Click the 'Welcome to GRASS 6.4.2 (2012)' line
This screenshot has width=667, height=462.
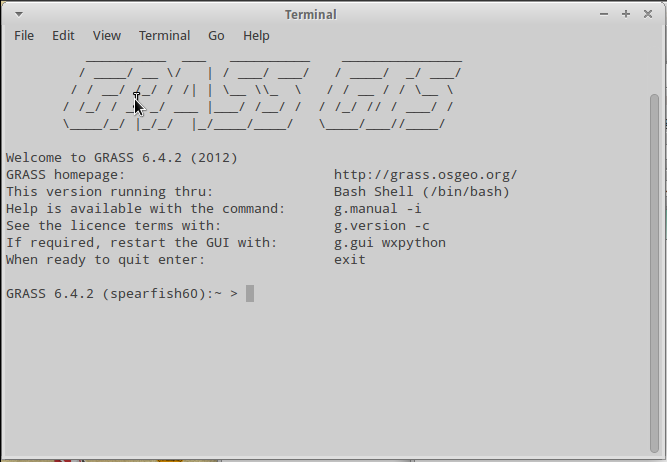[x=122, y=158]
